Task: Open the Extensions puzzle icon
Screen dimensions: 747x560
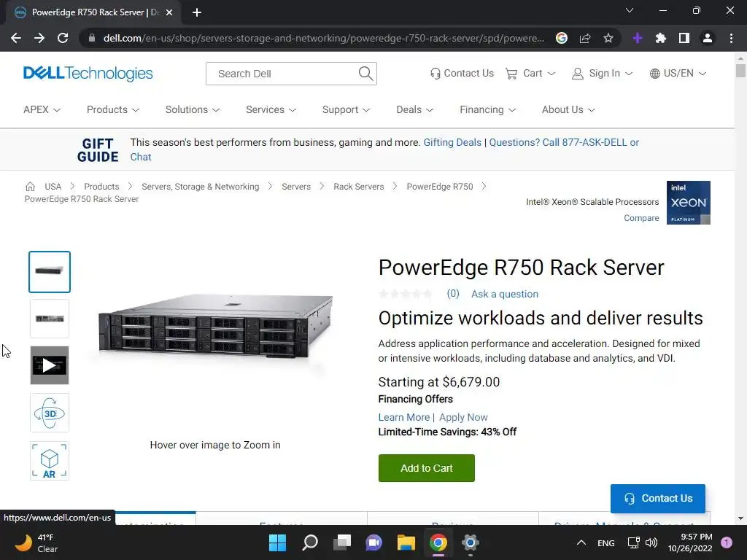Action: pyautogui.click(x=661, y=38)
